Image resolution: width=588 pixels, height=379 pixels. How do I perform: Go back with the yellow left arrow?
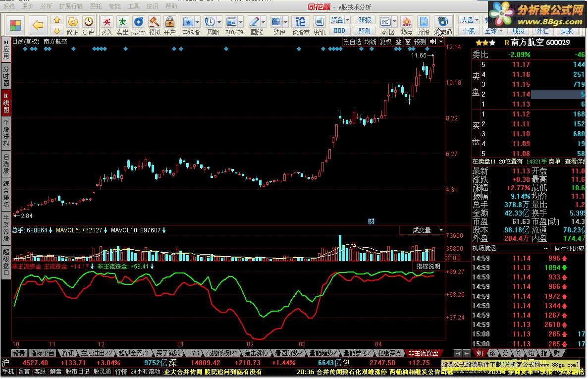[x=38, y=25]
